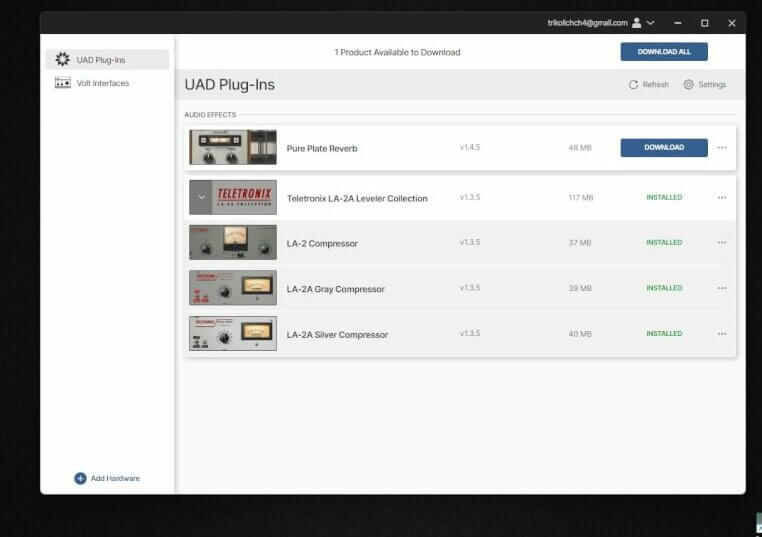The width and height of the screenshot is (762, 537).
Task: Click the UAD Plug-Ins page heading
Action: point(229,85)
